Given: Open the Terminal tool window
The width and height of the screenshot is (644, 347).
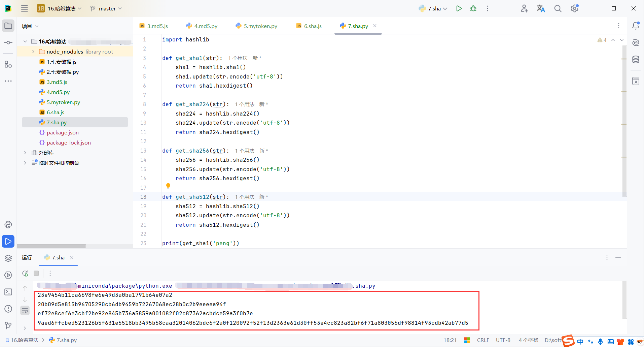Looking at the screenshot, I should [x=8, y=292].
